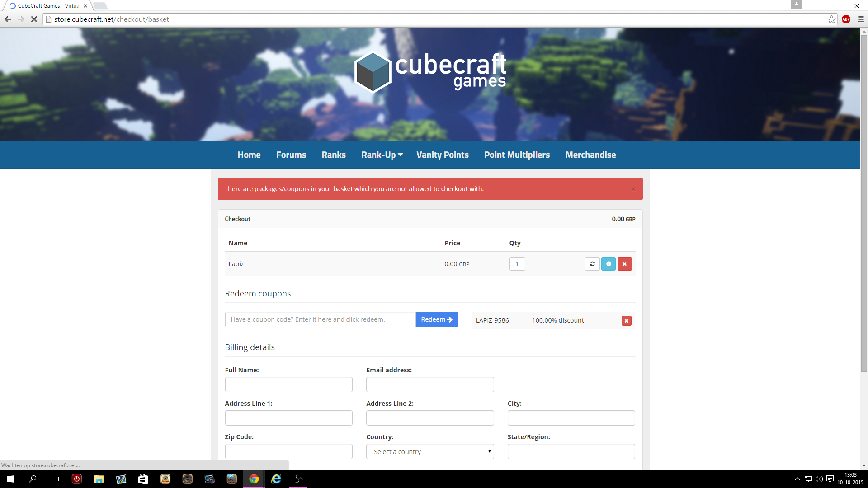Click the Zip Code field
The width and height of the screenshot is (868, 488).
289,451
